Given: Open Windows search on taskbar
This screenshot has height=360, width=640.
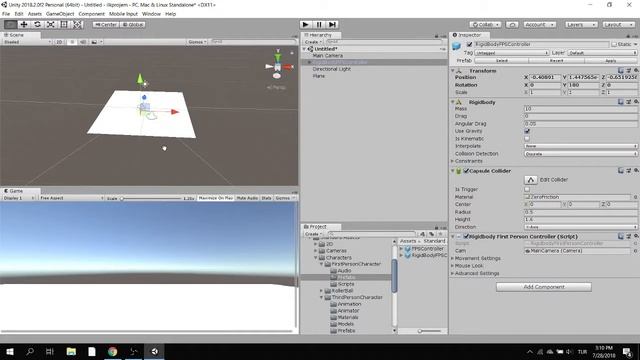Looking at the screenshot, I should [30, 351].
